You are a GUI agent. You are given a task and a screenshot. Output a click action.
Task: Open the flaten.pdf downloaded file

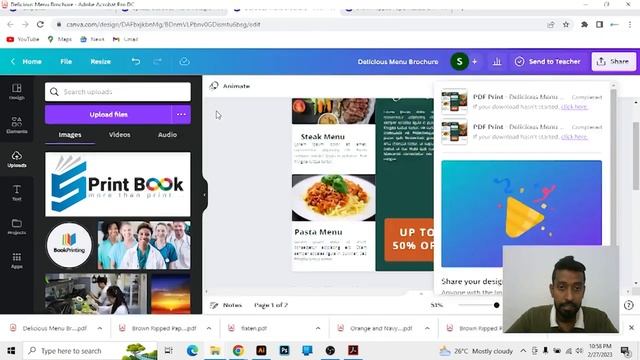coord(253,328)
